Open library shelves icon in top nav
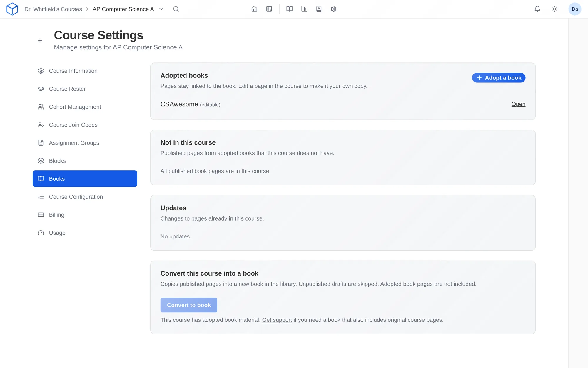Screen dimensions: 588x368 tap(269, 9)
